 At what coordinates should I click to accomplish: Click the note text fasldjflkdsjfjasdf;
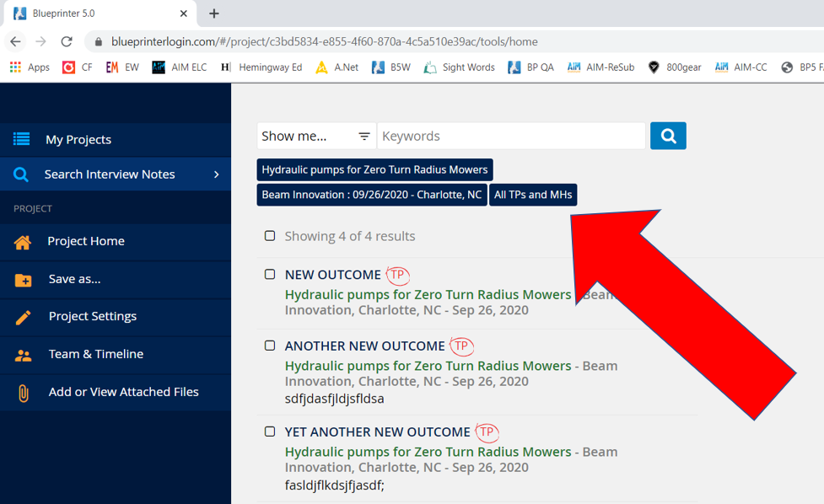click(334, 485)
